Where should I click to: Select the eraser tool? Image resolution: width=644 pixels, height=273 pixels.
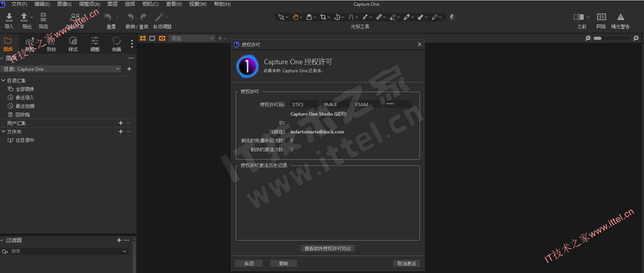393,17
